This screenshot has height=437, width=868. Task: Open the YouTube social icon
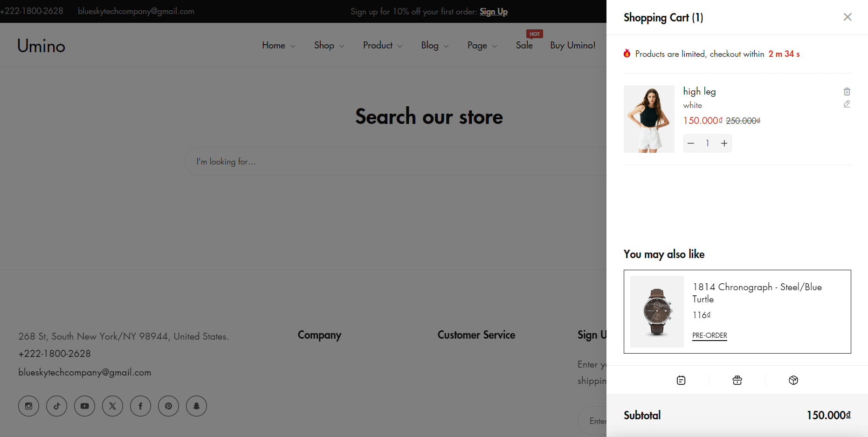84,406
